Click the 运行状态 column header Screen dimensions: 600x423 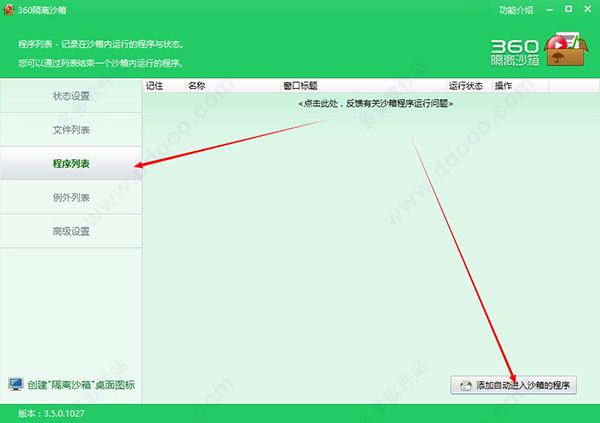pos(470,85)
